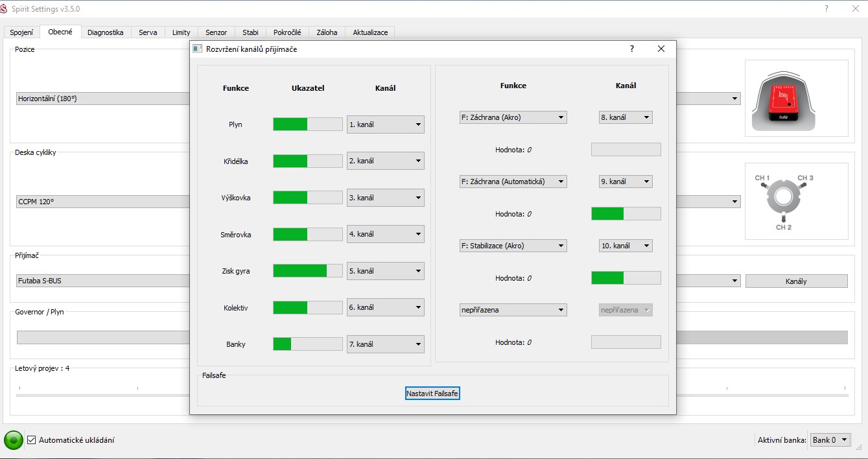The image size is (868, 459).
Task: Go to the Aktualizace tab
Action: point(369,32)
